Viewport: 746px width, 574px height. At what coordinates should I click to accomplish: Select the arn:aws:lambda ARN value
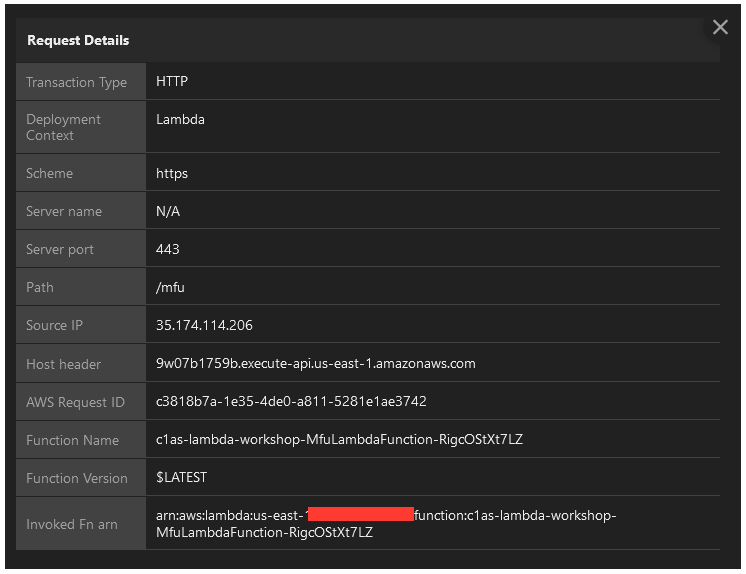coord(386,524)
